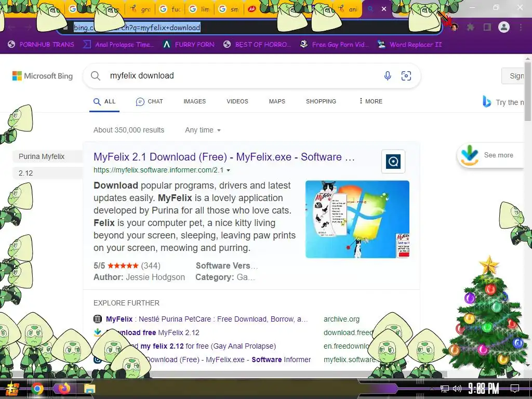Switch to the SHOPPING tab
The width and height of the screenshot is (532, 399).
[x=321, y=101]
